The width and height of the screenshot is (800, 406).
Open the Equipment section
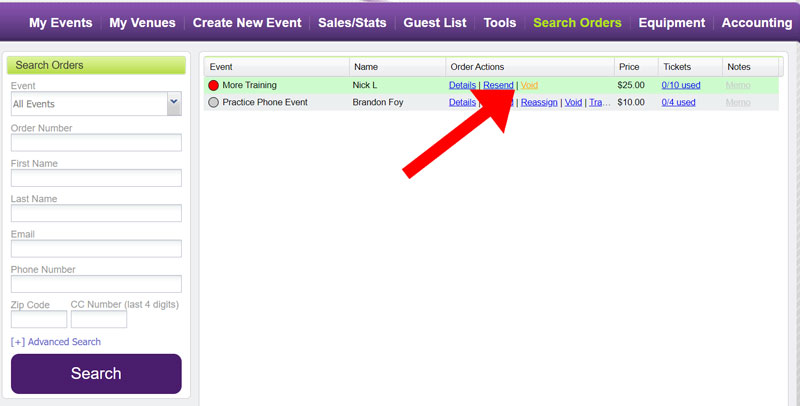671,23
